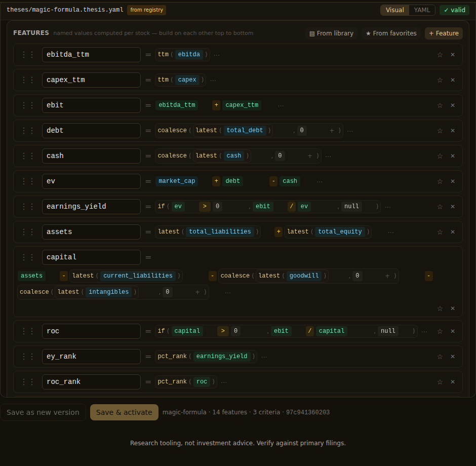Favorite the cash feature

440,156
